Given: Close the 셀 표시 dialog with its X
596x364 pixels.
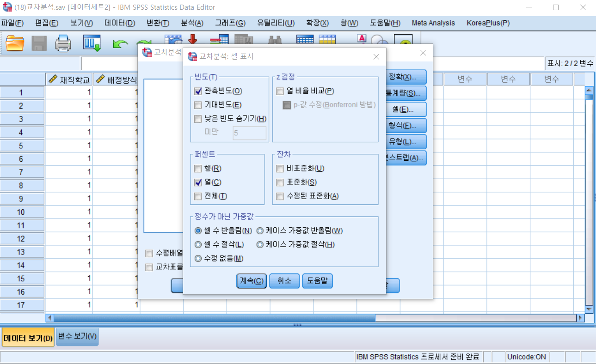Looking at the screenshot, I should pos(376,57).
